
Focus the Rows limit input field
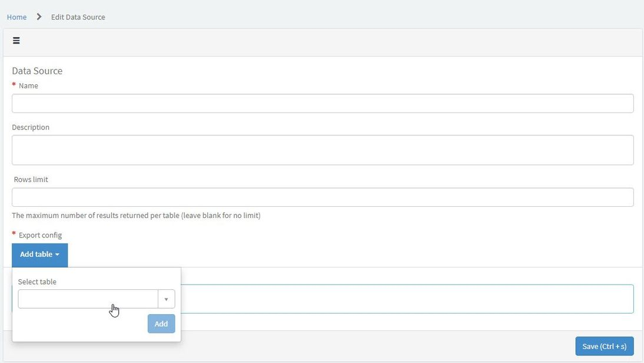(x=323, y=197)
